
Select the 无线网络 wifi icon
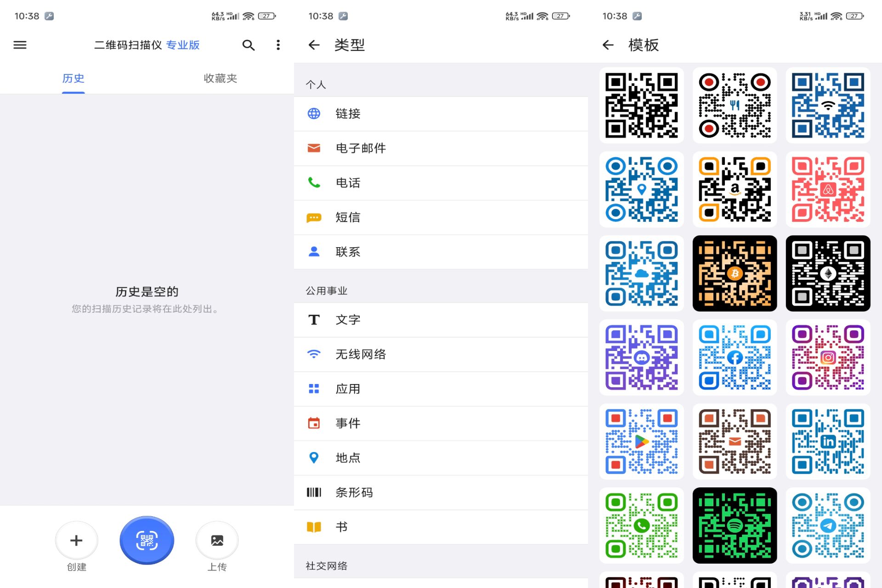tap(314, 354)
